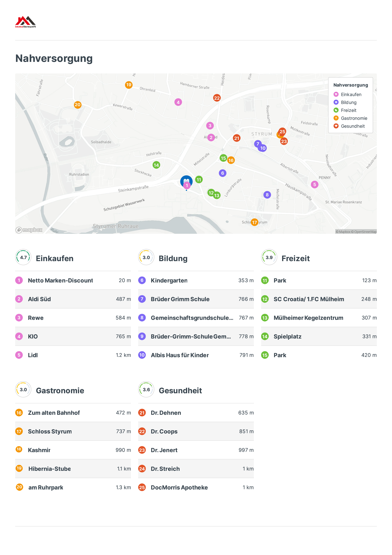Select Brüder Grimm Schule row
The image size is (392, 555).
pyautogui.click(x=180, y=299)
